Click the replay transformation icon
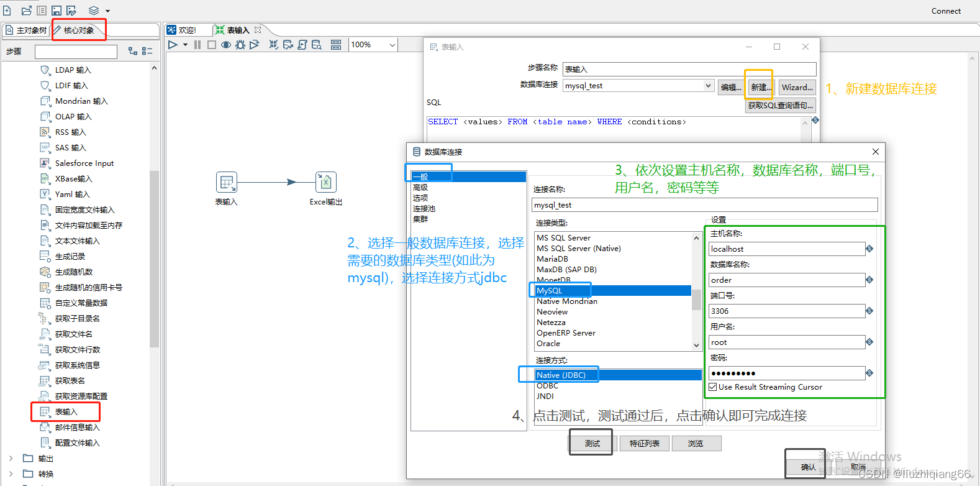This screenshot has width=980, height=486. [255, 45]
